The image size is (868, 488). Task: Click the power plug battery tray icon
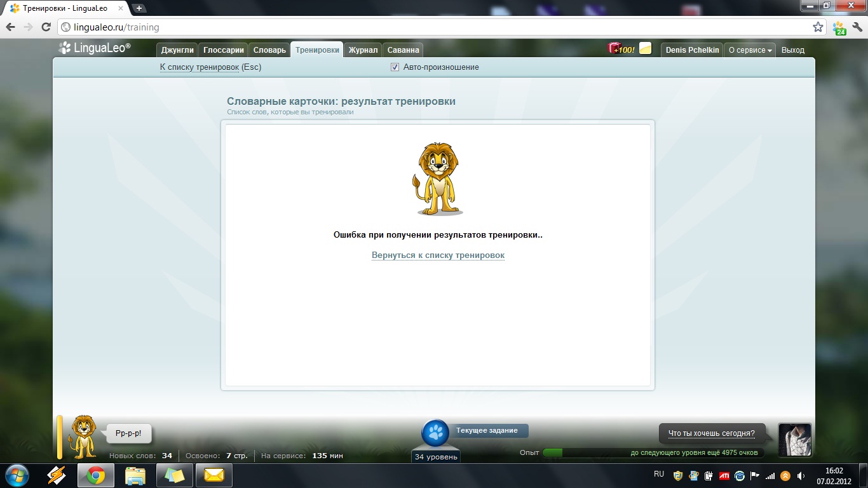pos(709,475)
